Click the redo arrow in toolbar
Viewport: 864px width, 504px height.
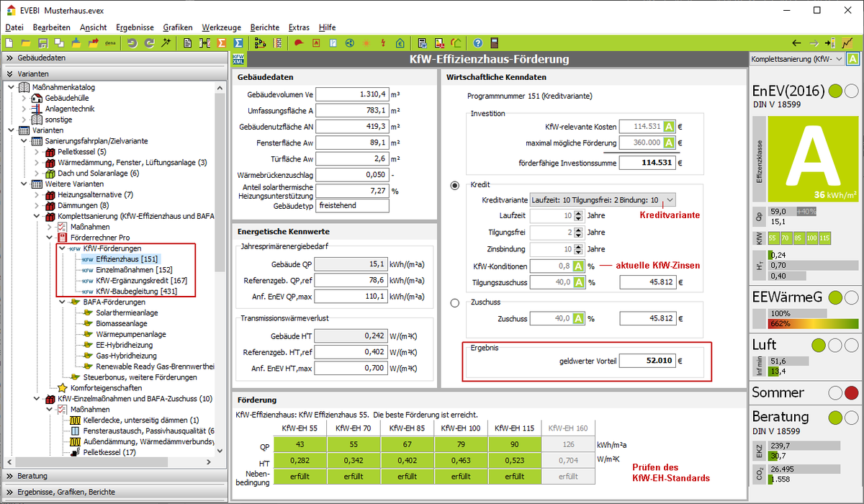click(149, 43)
